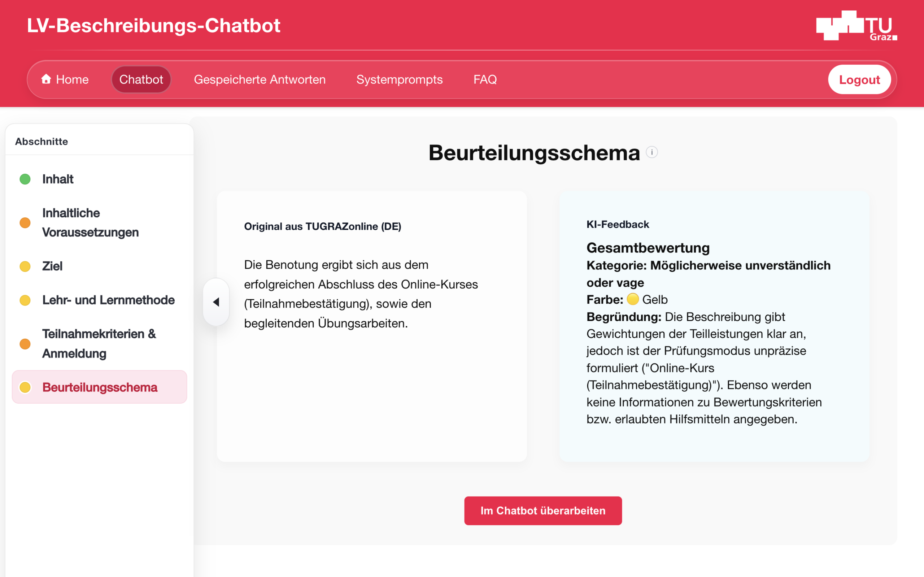Open the Inhaltliche Voraussetzungen section
Screen dimensions: 924x577
point(90,222)
